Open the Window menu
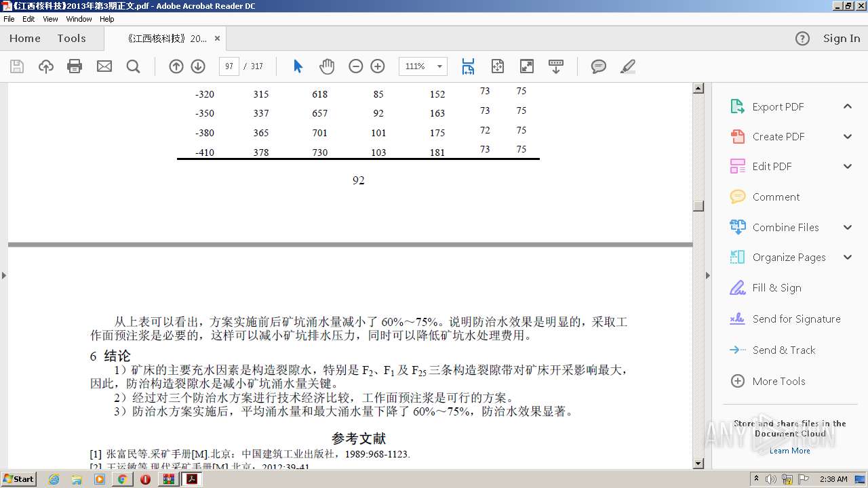 coord(79,19)
